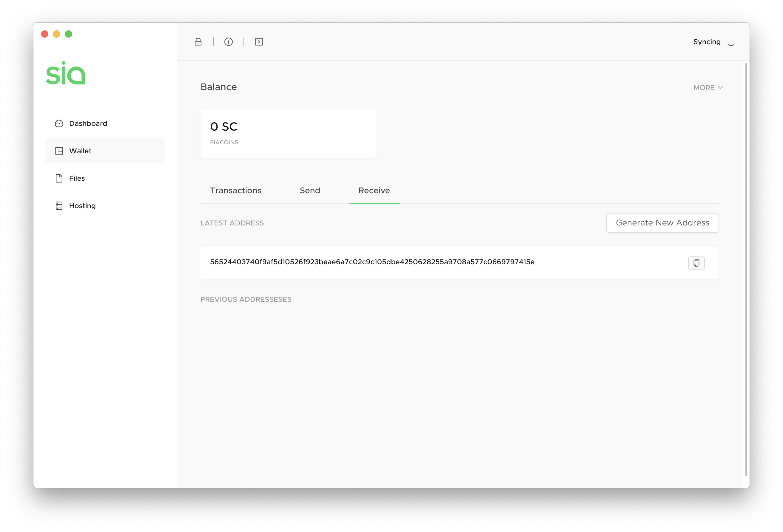The width and height of the screenshot is (783, 532).
Task: Click the Hosting server icon
Action: tap(59, 206)
